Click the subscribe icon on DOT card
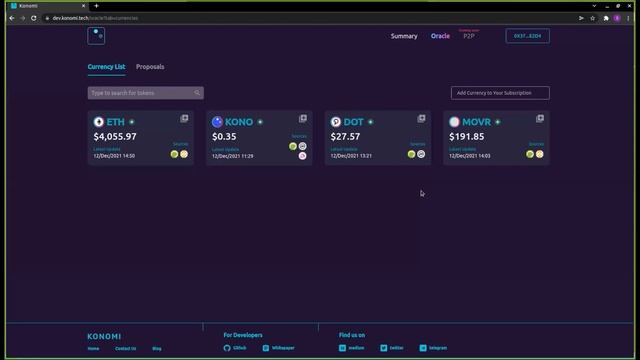Screen dimensions: 640x360 coord(421,118)
